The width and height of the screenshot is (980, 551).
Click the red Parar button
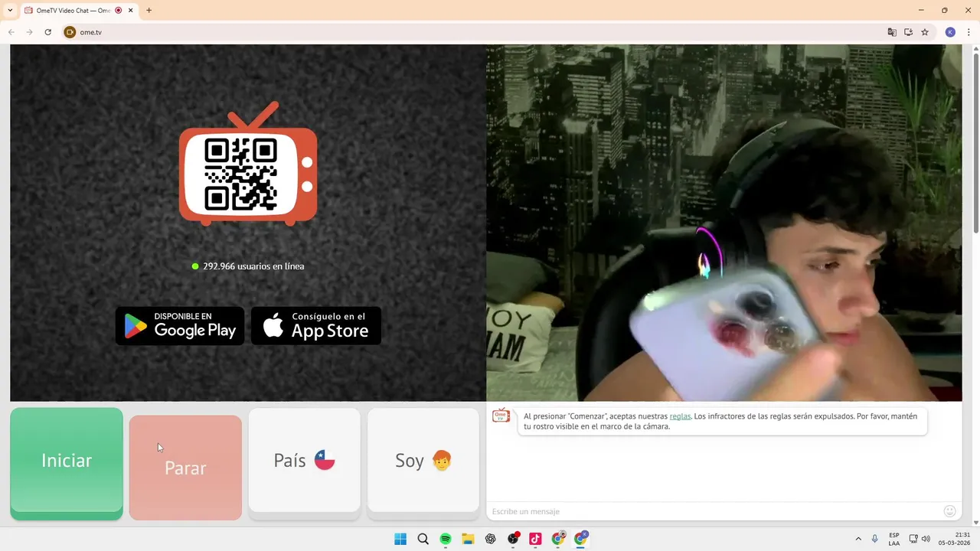[185, 468]
